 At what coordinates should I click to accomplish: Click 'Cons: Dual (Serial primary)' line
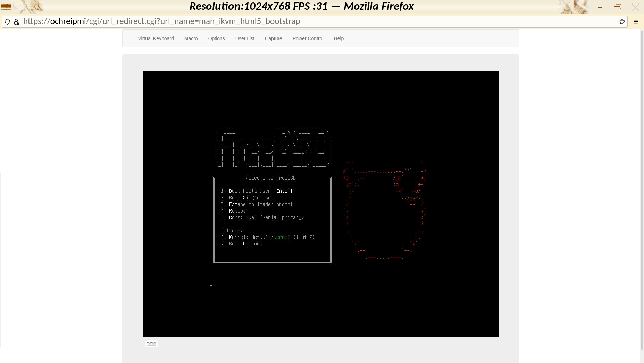pyautogui.click(x=262, y=217)
